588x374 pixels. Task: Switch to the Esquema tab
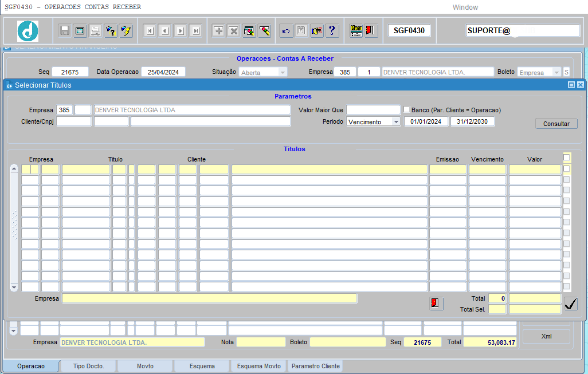tap(202, 366)
